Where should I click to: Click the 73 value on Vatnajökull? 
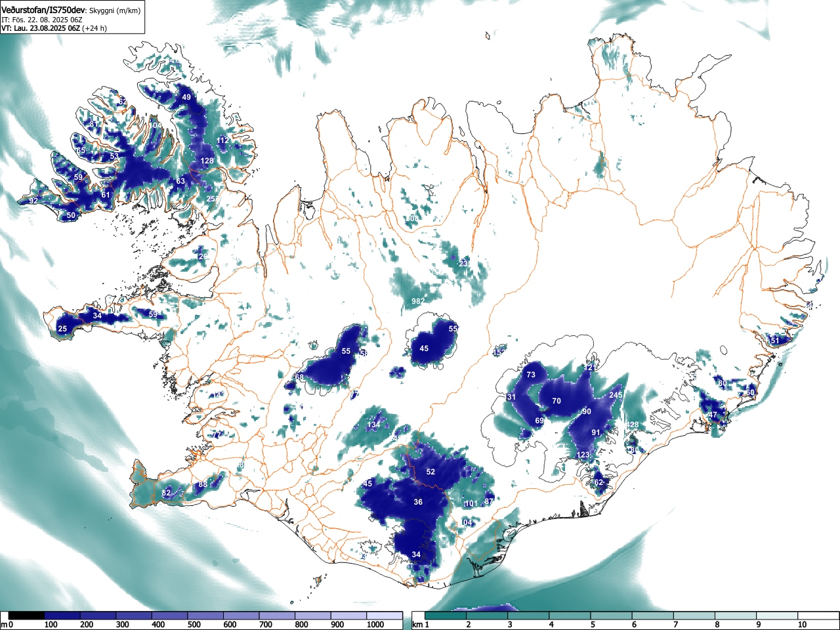coord(531,375)
